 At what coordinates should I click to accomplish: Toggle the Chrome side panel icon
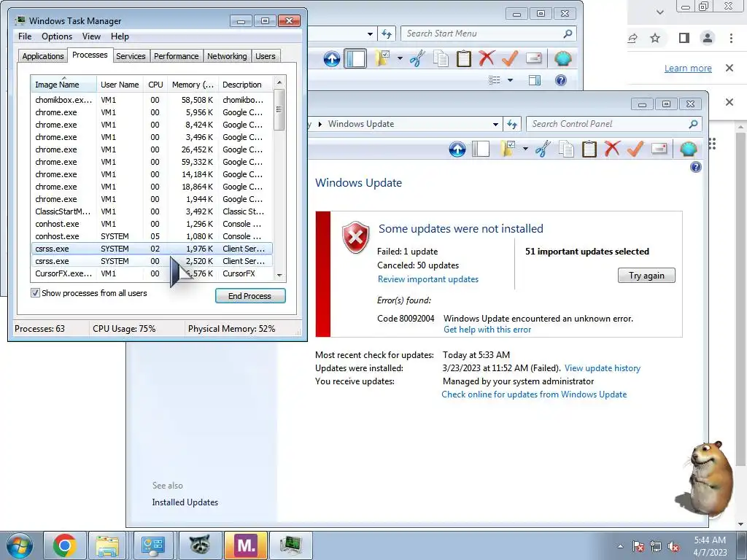(x=684, y=38)
